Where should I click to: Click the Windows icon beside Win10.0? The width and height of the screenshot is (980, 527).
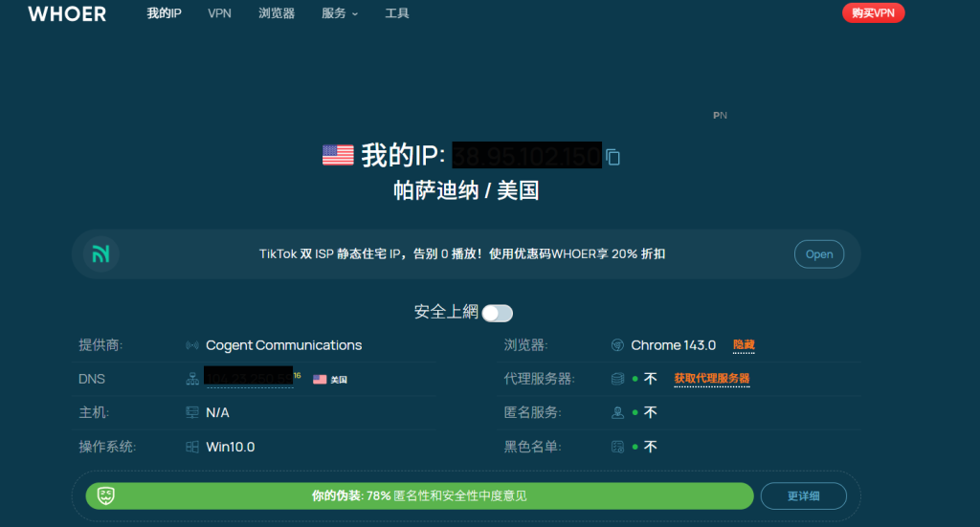[x=191, y=447]
